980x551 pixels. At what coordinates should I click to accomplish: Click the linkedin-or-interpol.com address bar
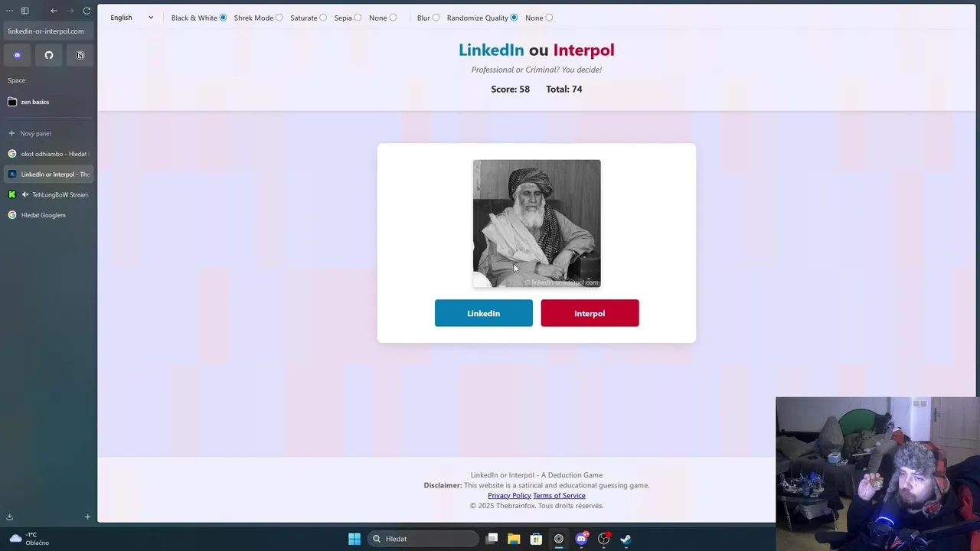tap(49, 31)
